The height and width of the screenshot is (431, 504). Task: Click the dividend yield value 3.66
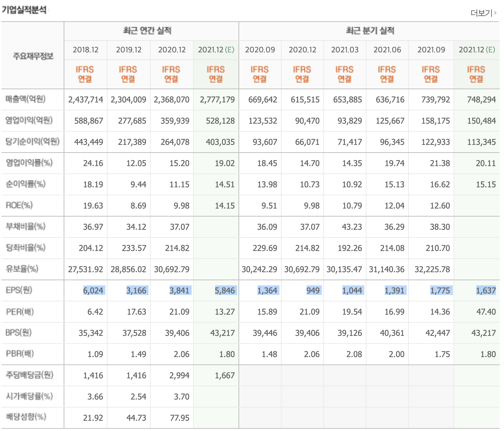click(95, 397)
